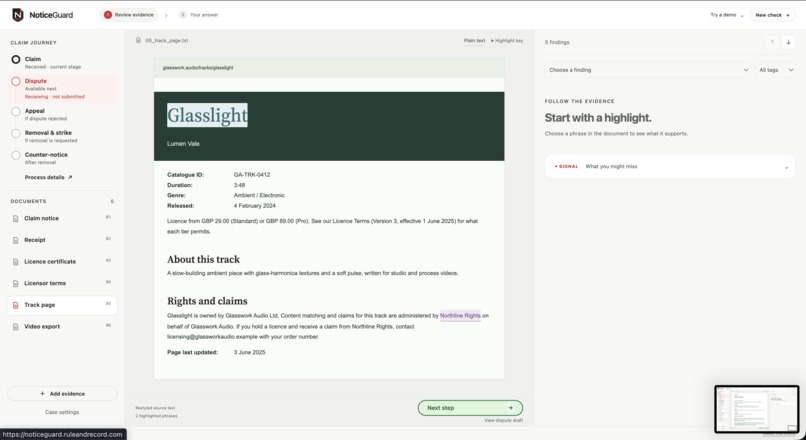The image size is (806, 440).
Task: Click the 05_track_page.txt file icon
Action: click(x=138, y=40)
